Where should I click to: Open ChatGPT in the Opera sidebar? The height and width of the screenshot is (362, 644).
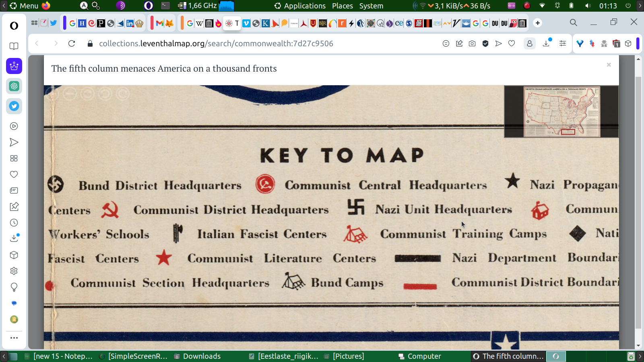(14, 86)
